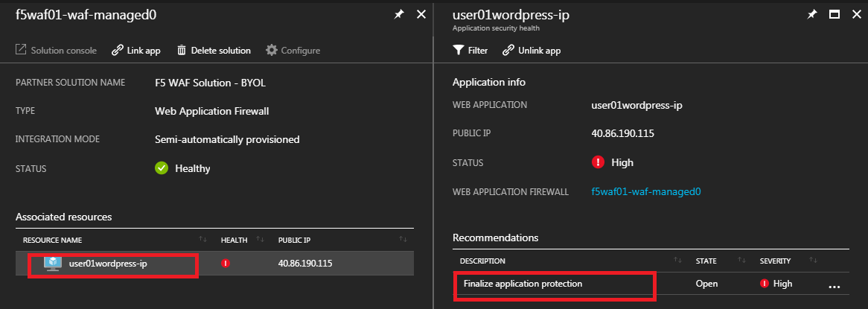Sort associated resources by HEALTH arrows

(260, 239)
